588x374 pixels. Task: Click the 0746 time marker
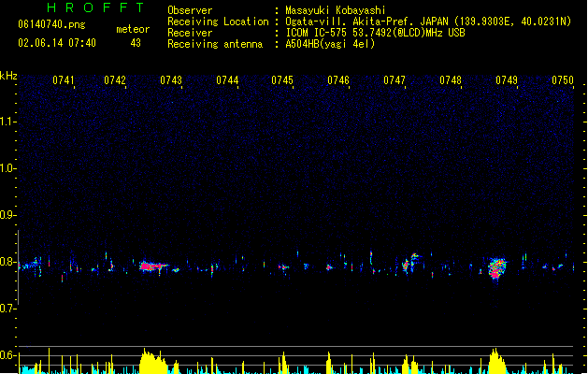coord(338,80)
